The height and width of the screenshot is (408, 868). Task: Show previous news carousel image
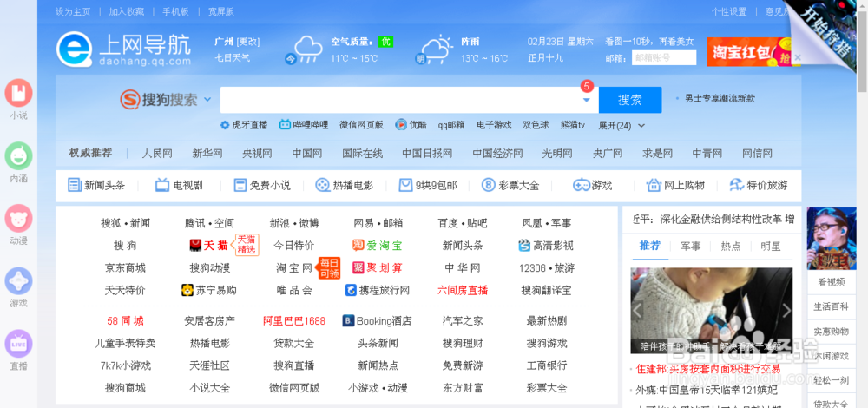pyautogui.click(x=637, y=311)
